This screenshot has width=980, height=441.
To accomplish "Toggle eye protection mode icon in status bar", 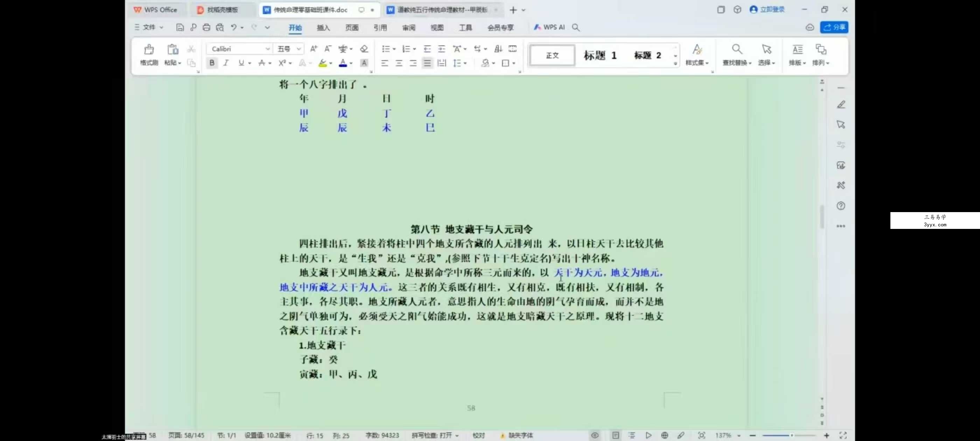I will point(595,435).
